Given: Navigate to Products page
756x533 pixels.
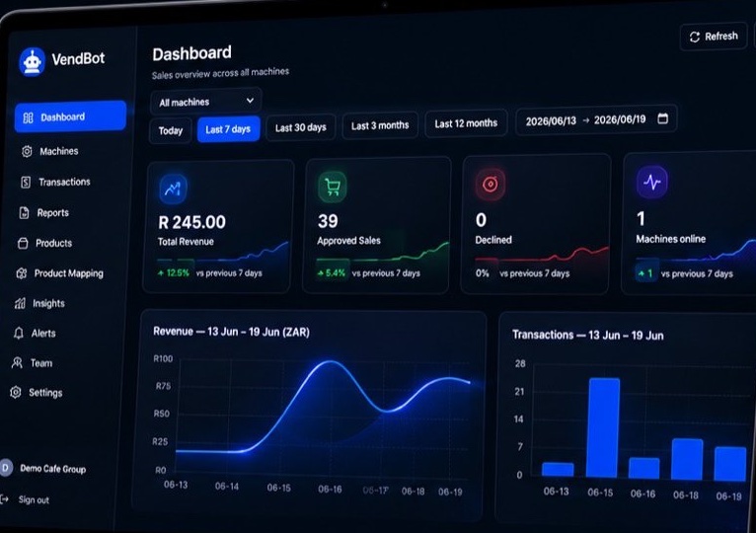Looking at the screenshot, I should point(53,243).
